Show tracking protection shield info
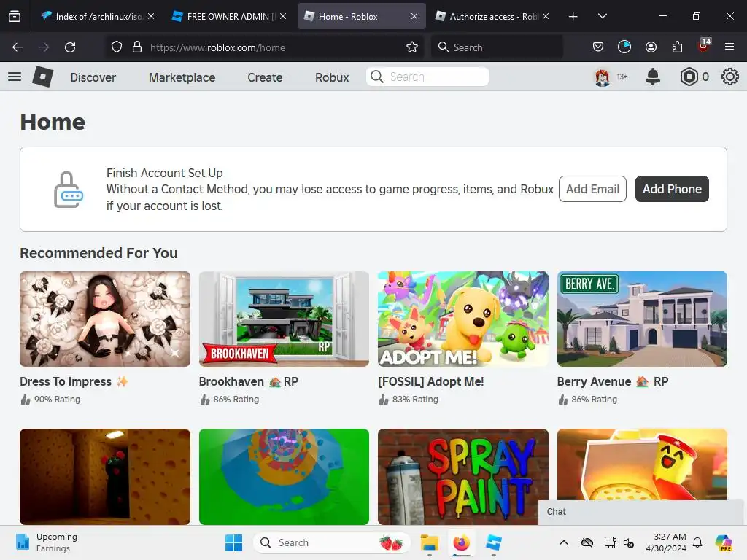The width and height of the screenshot is (747, 560). [x=117, y=47]
